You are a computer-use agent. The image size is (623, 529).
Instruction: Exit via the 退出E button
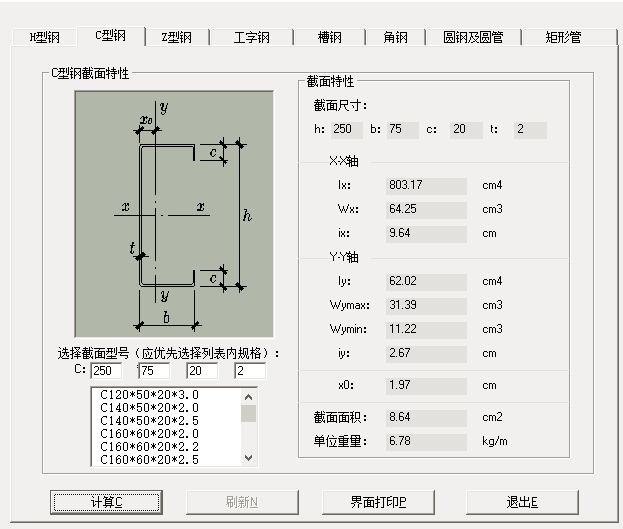click(x=522, y=502)
